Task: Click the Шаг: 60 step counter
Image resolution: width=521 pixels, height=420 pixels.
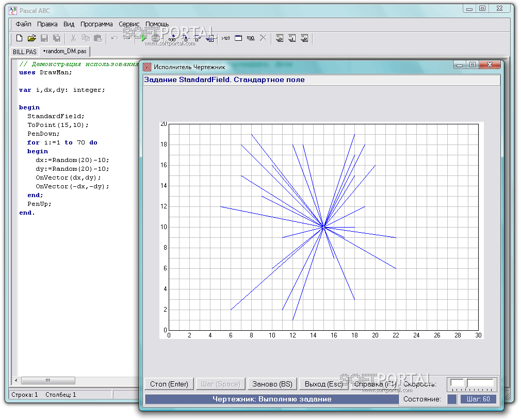Action: (478, 399)
